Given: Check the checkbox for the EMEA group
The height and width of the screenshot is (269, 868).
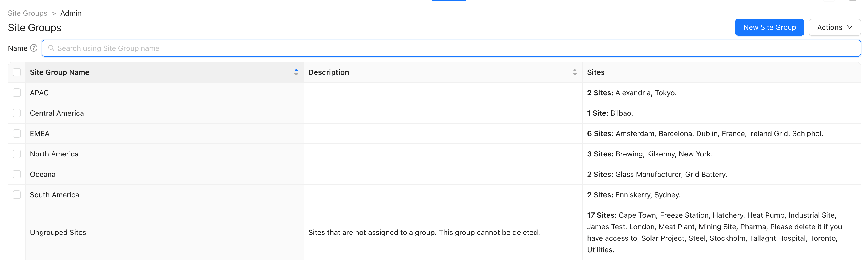Looking at the screenshot, I should (x=16, y=133).
